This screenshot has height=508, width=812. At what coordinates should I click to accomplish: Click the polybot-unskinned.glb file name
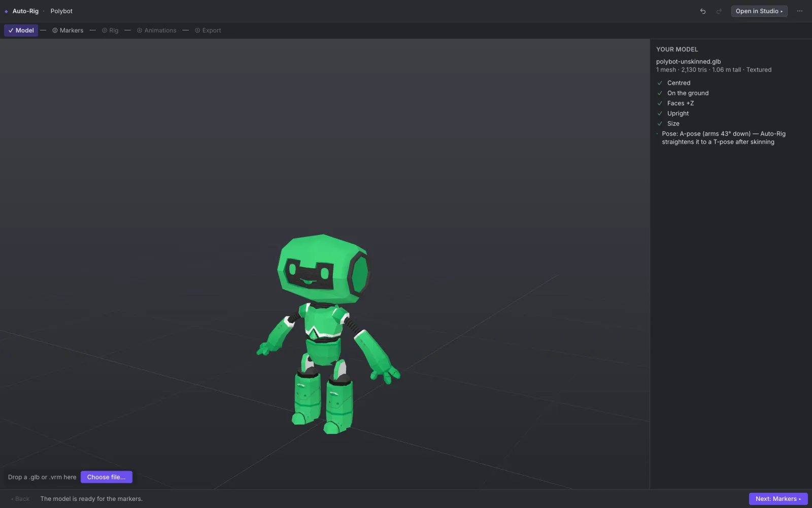(x=688, y=61)
